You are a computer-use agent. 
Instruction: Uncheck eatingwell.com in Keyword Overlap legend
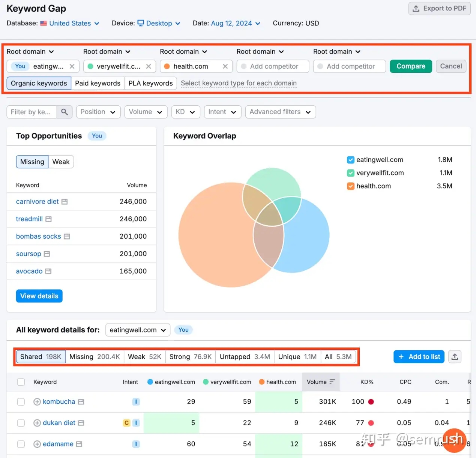tap(351, 160)
